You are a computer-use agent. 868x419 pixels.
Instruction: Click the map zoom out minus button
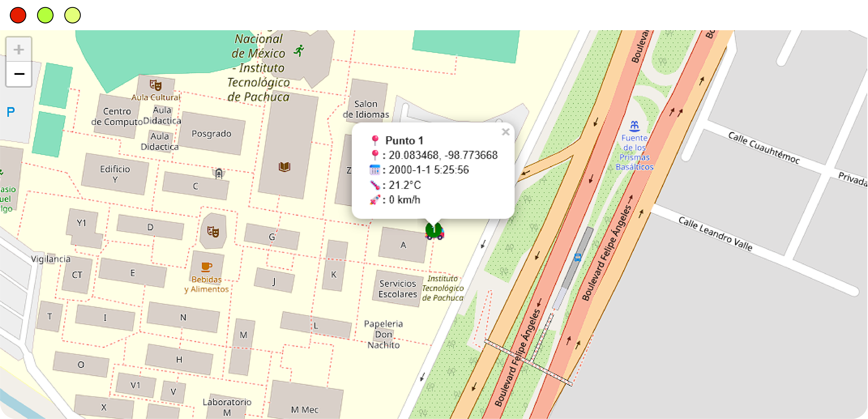(x=19, y=74)
